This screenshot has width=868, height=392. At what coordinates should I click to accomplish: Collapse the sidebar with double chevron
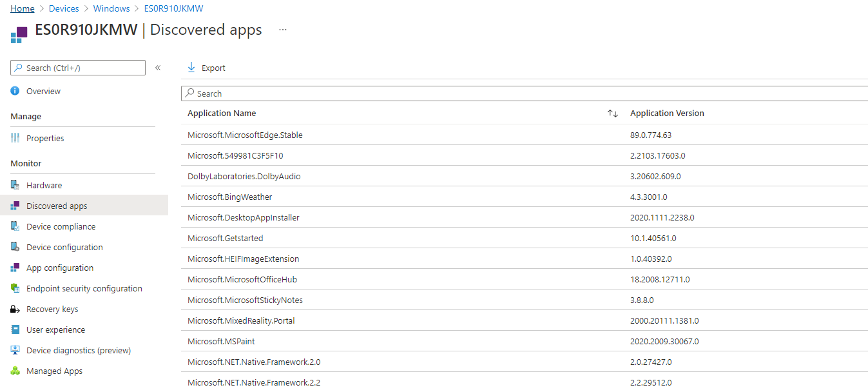click(158, 68)
